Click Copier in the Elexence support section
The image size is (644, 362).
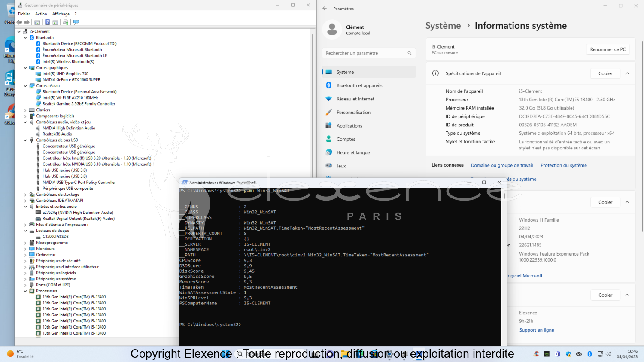coord(605,295)
